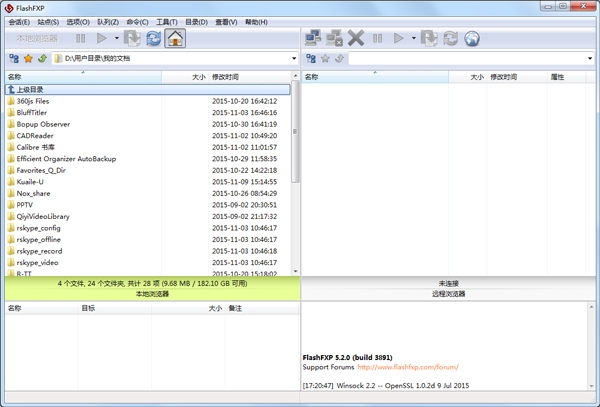Select the rskype_video folder
The image size is (600, 407).
(148, 262)
